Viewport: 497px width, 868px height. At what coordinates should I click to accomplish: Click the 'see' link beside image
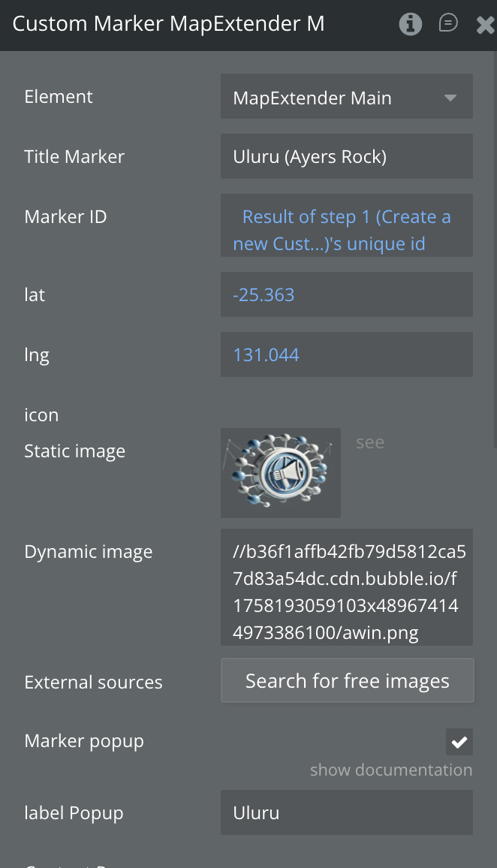370,443
